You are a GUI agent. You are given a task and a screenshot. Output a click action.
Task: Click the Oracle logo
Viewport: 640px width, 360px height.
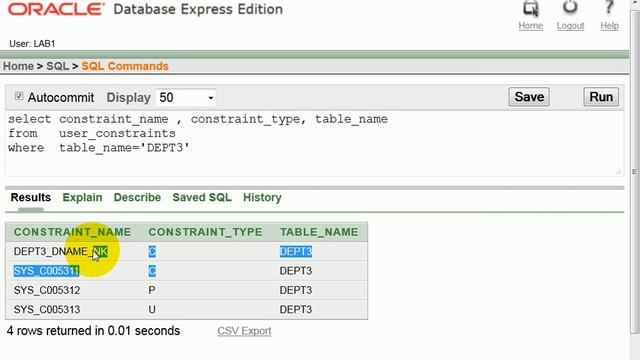pos(56,9)
